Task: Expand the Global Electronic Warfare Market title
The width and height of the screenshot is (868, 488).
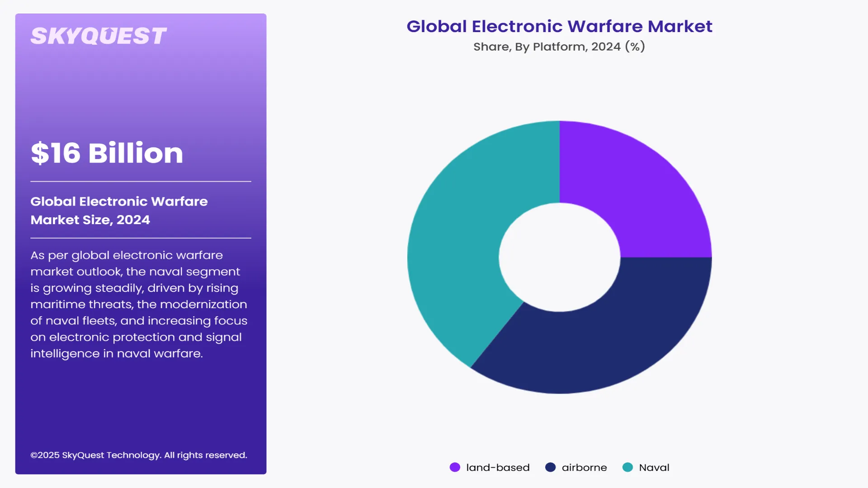Action: pyautogui.click(x=560, y=27)
